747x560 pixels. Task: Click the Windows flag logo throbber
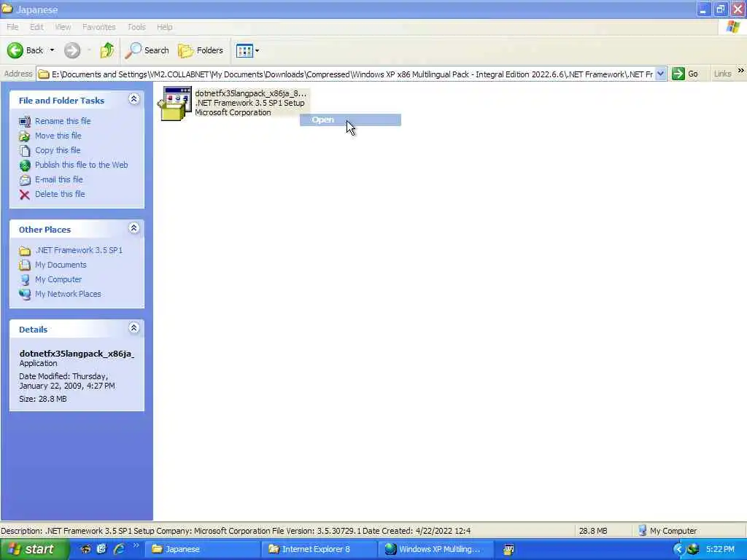click(732, 27)
